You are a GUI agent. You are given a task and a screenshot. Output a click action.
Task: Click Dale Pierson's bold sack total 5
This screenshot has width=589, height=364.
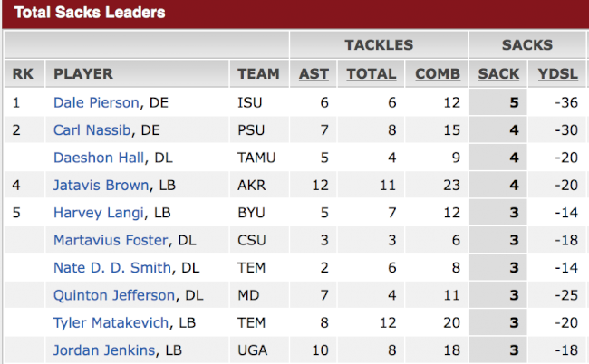click(x=515, y=102)
